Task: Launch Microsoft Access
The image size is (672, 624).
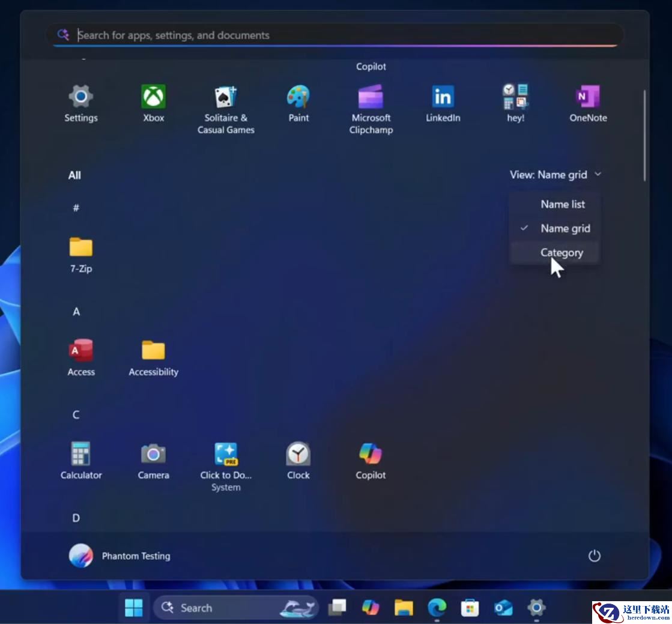Action: tap(81, 359)
